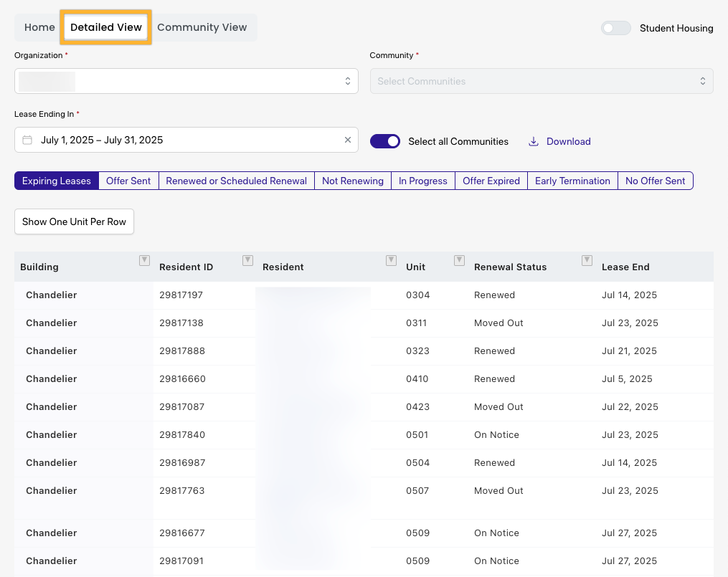Show the Offer Sent filter tab
Viewport: 728px width, 577px height.
(x=128, y=181)
